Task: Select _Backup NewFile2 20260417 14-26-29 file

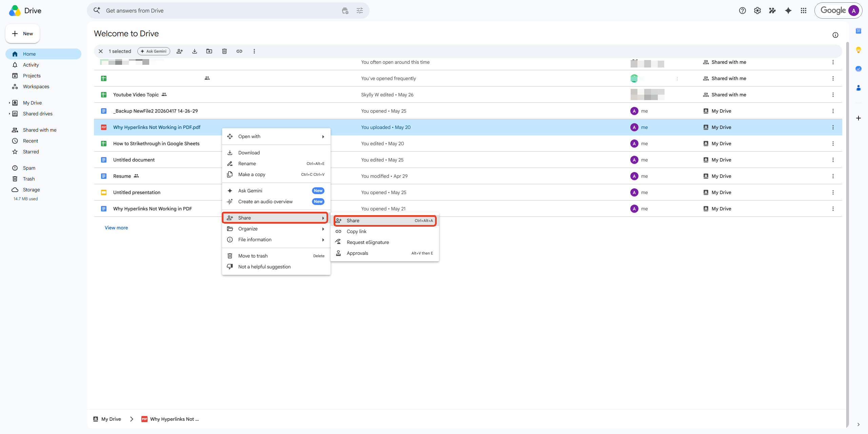Action: [x=468, y=111]
